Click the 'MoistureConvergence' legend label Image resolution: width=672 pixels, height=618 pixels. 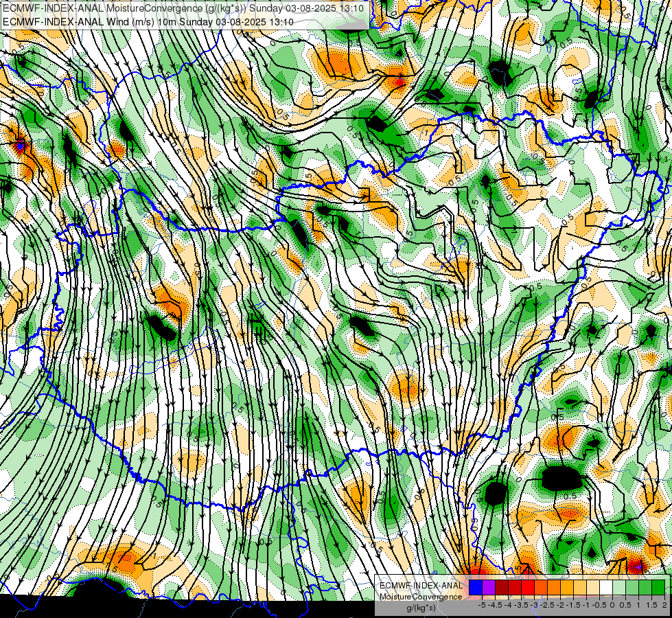421,597
